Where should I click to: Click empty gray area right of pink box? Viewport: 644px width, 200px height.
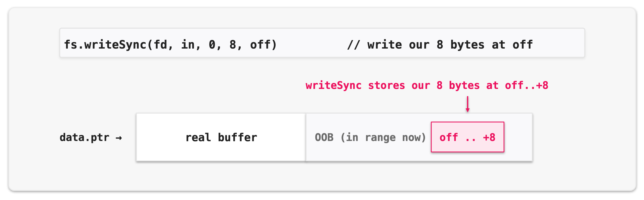pyautogui.click(x=518, y=137)
